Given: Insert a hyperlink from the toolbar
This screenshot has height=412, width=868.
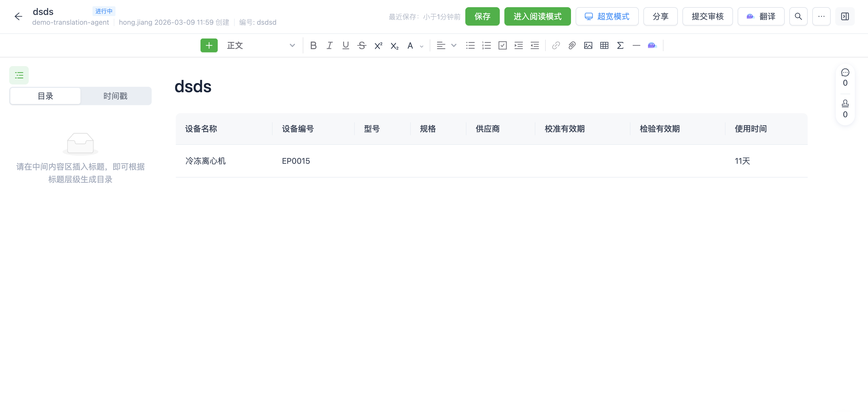Looking at the screenshot, I should coord(556,45).
